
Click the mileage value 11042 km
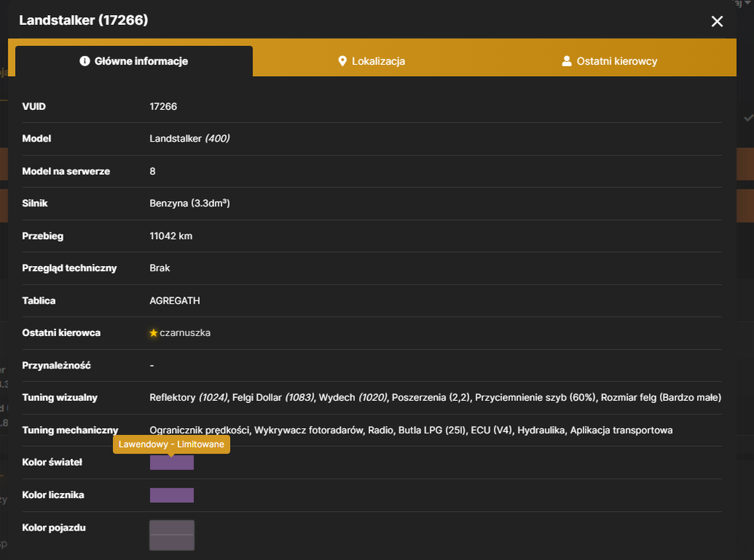170,236
